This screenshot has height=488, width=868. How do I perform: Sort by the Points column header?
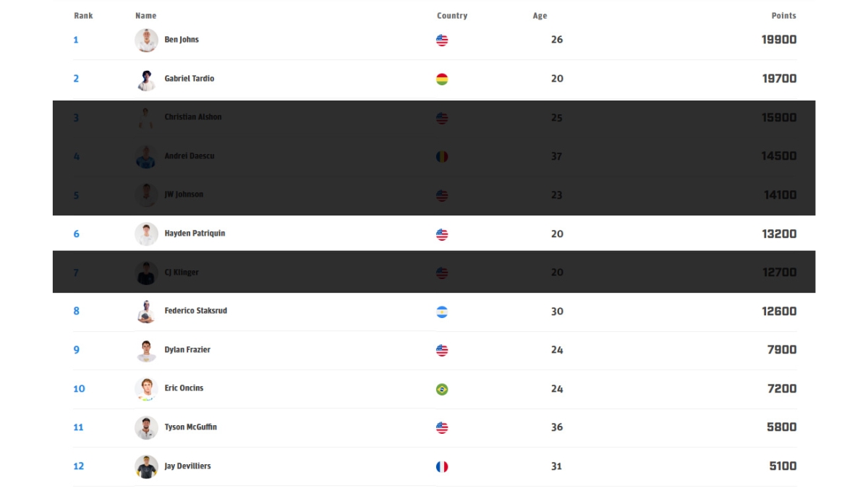pyautogui.click(x=783, y=16)
